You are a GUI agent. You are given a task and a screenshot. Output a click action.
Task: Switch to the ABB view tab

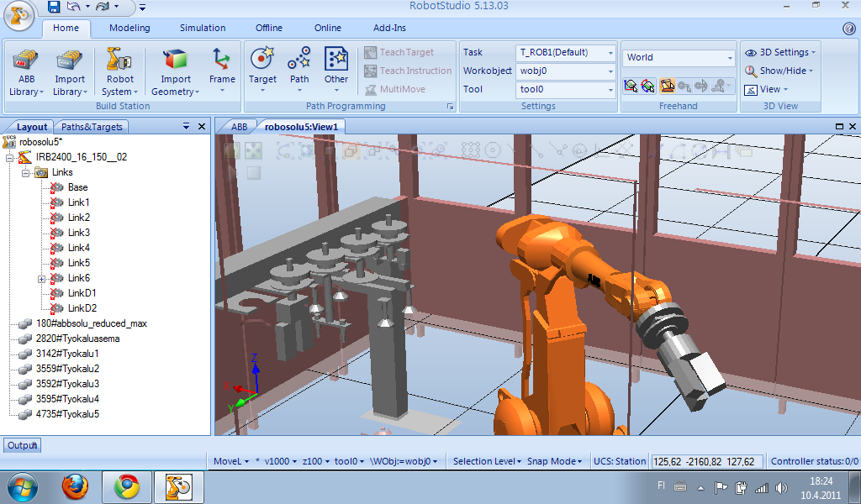[x=240, y=127]
